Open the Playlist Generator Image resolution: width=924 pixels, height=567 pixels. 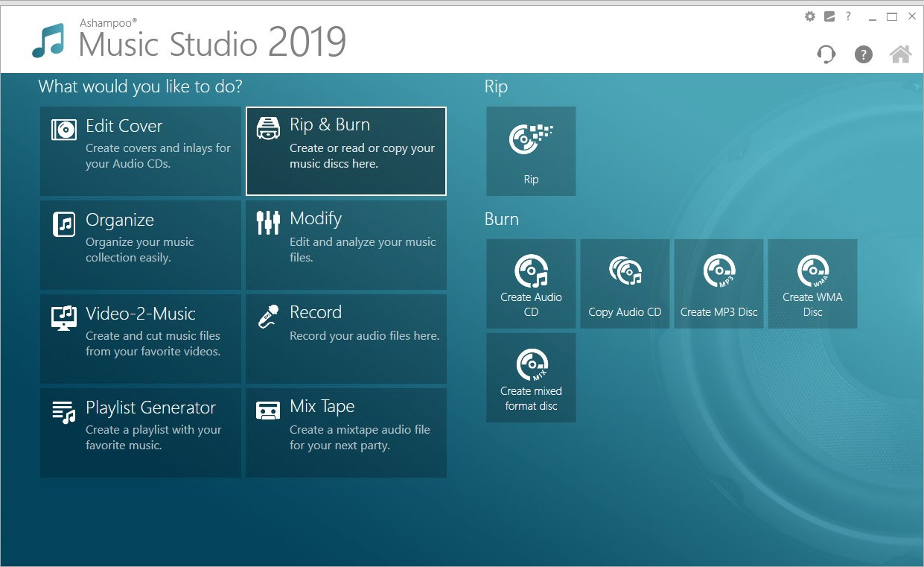point(140,432)
